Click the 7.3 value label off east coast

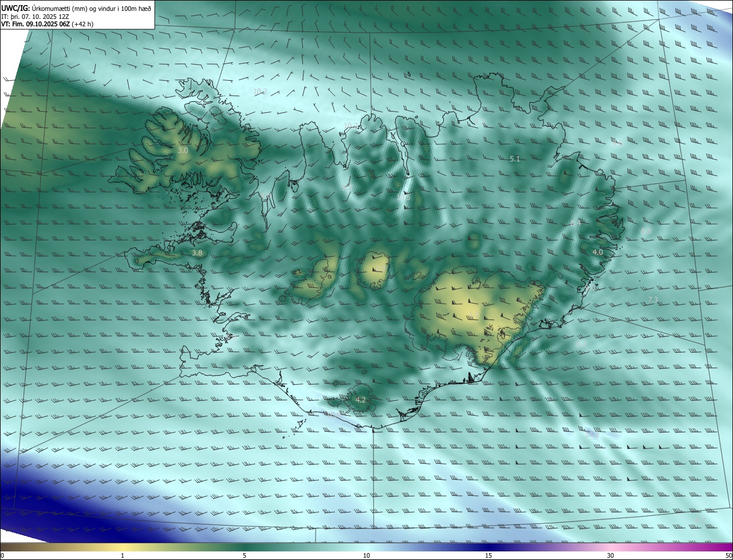(653, 300)
